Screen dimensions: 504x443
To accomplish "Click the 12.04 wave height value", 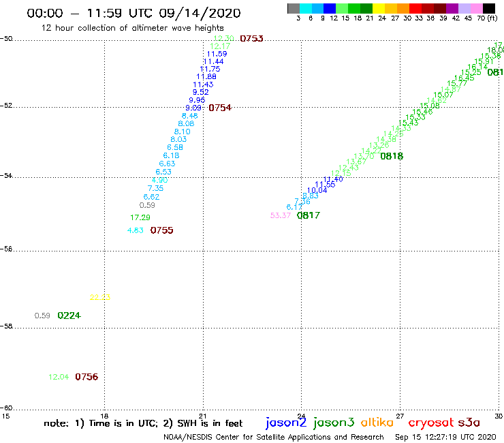I will [x=59, y=377].
